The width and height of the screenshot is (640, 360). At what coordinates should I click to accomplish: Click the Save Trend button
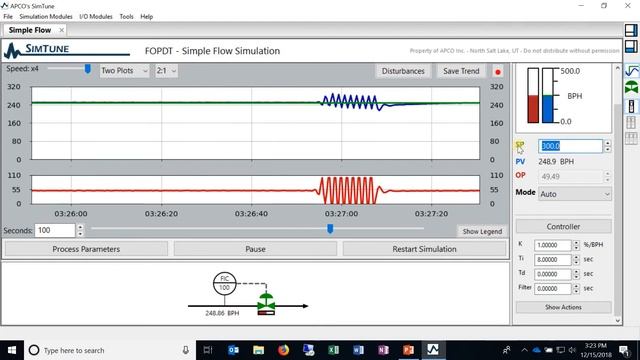(461, 71)
